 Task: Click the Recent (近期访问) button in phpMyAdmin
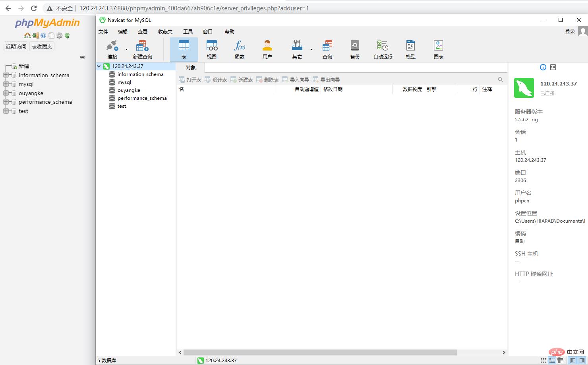coord(16,47)
